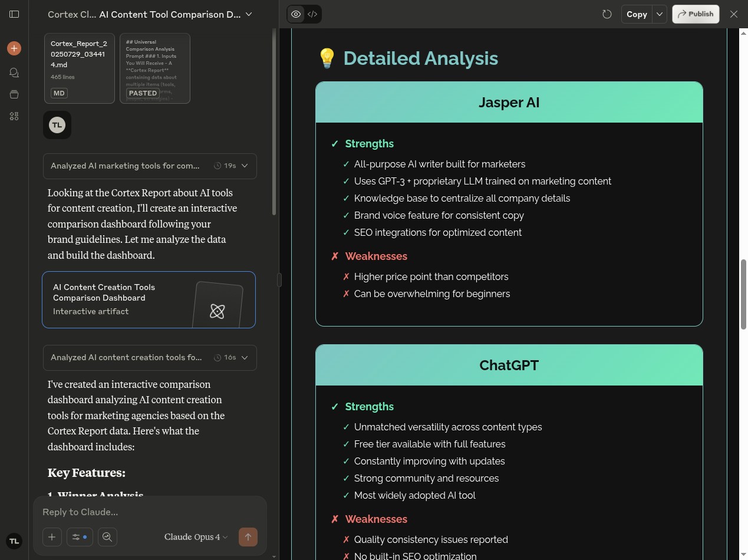
Task: Close the artifact panel
Action: click(x=734, y=14)
